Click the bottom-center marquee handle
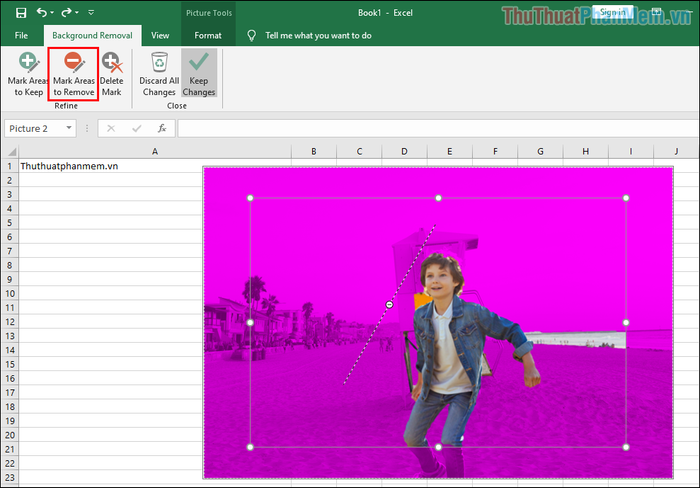700x488 pixels. pos(438,447)
